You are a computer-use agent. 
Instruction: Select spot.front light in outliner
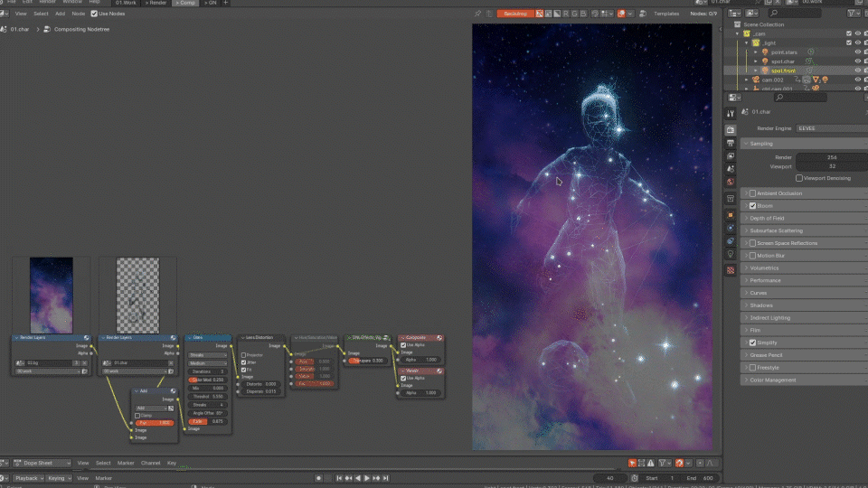coord(783,70)
